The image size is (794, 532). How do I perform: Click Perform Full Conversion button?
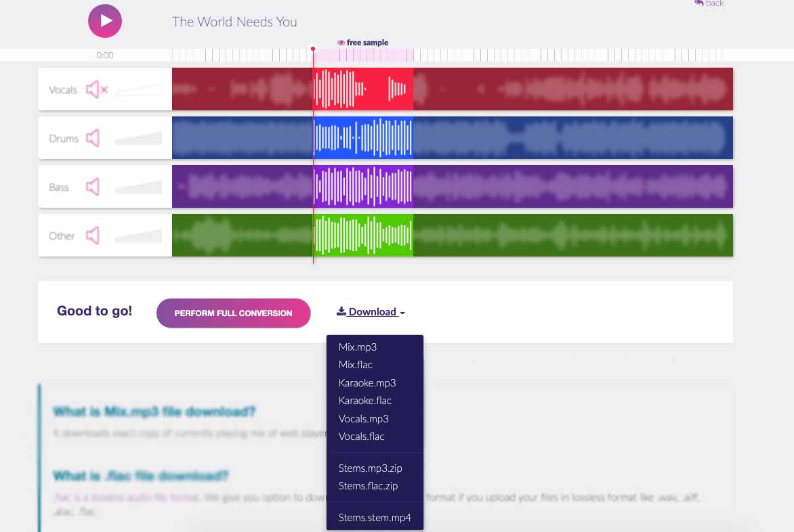click(234, 313)
